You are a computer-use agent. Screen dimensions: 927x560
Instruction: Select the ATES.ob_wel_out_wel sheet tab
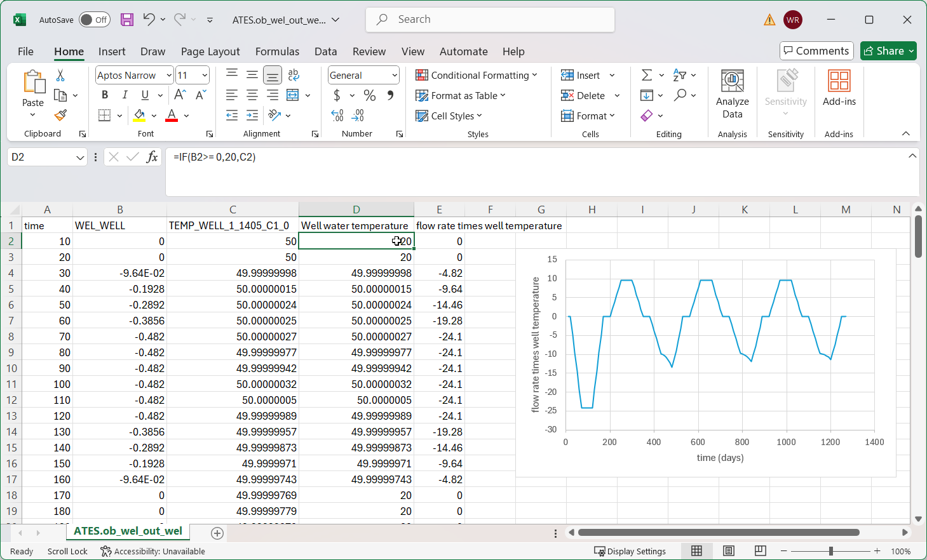click(128, 531)
